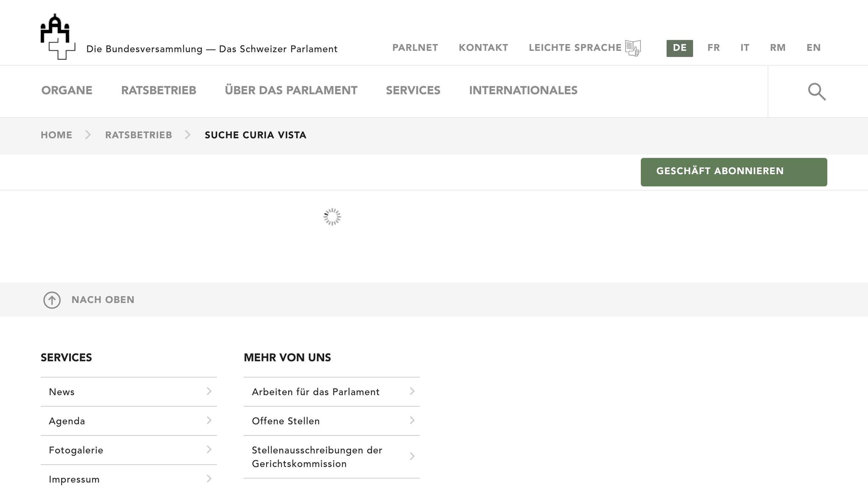This screenshot has width=868, height=488.
Task: Open the Impressum footer link
Action: click(74, 480)
